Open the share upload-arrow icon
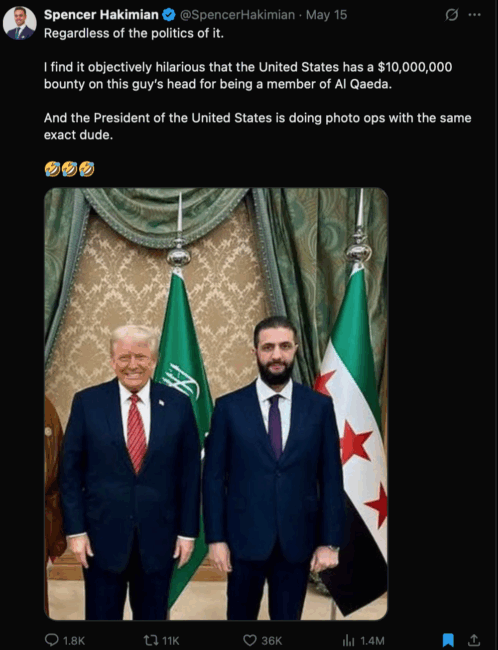 474,640
